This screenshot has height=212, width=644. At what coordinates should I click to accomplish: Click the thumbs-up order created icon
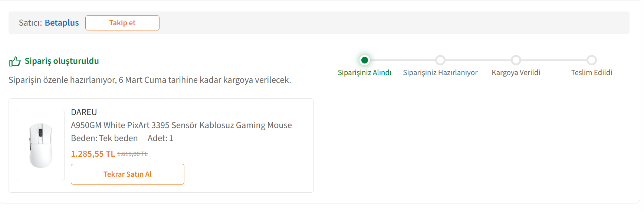tap(15, 61)
